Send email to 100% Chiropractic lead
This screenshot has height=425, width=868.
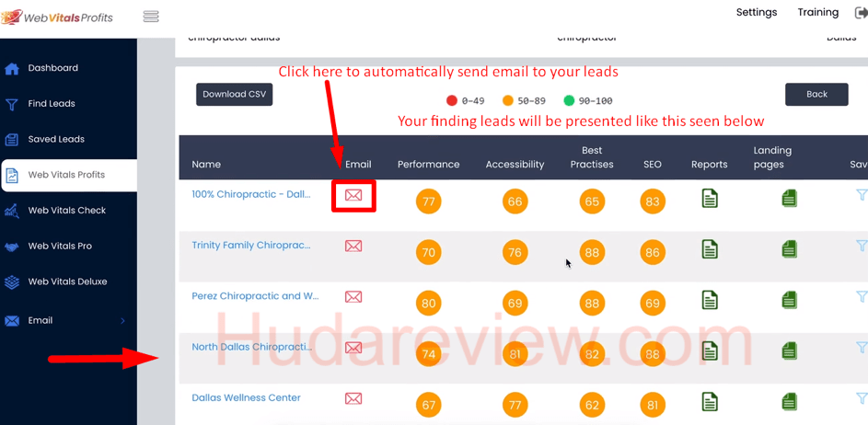[353, 195]
